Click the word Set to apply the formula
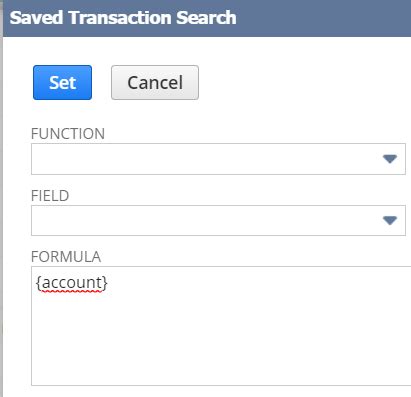The width and height of the screenshot is (411, 397). click(x=62, y=82)
